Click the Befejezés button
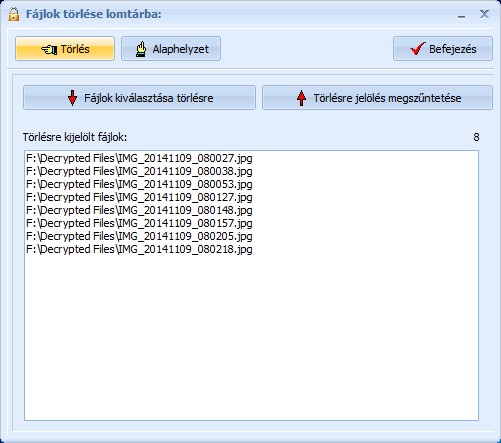501x443 pixels. (x=443, y=49)
